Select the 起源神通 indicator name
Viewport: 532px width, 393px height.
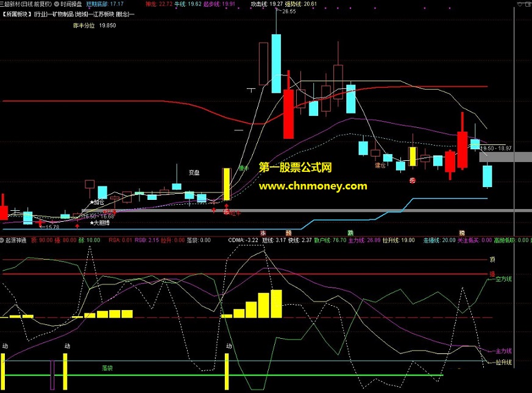coord(16,240)
